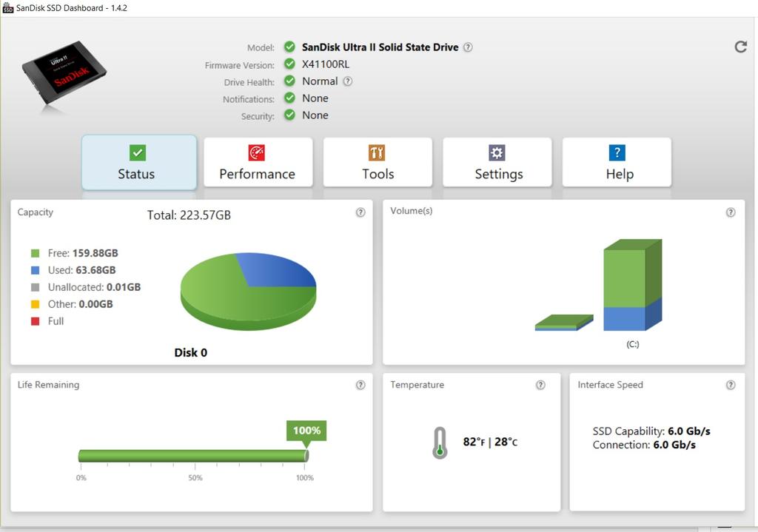Click the blue Used legend swatch
This screenshot has height=532, width=758.
[36, 271]
